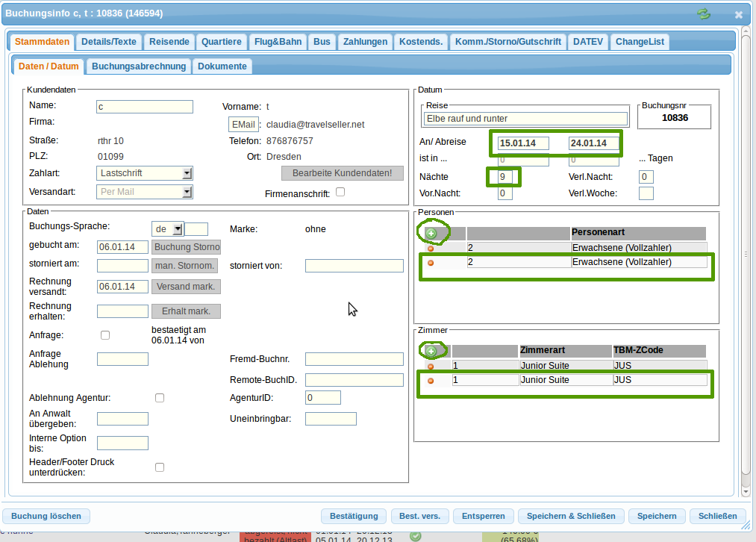
Task: Check the Ablehnung Agentur checkbox
Action: 160,398
